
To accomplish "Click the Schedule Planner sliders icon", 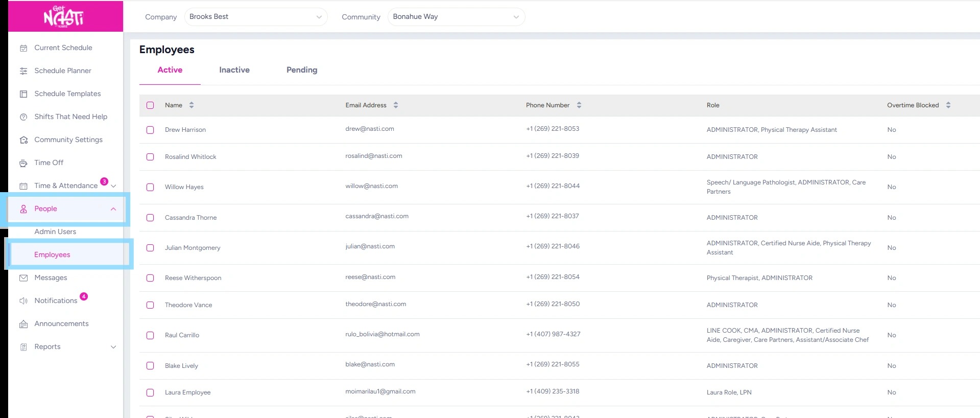I will coord(23,71).
